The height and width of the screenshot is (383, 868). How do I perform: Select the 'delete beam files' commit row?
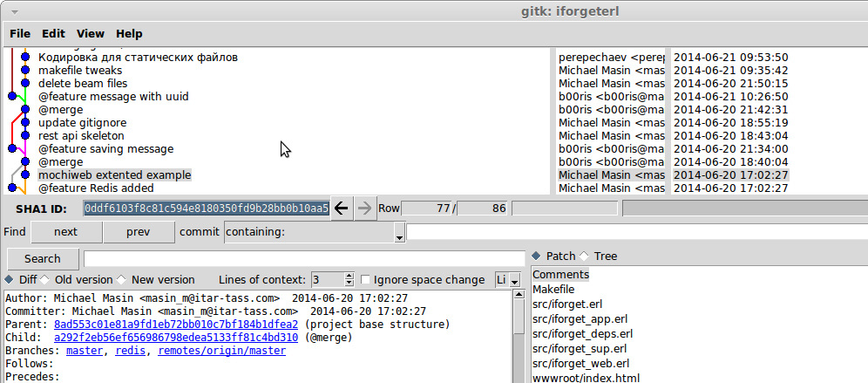point(83,83)
